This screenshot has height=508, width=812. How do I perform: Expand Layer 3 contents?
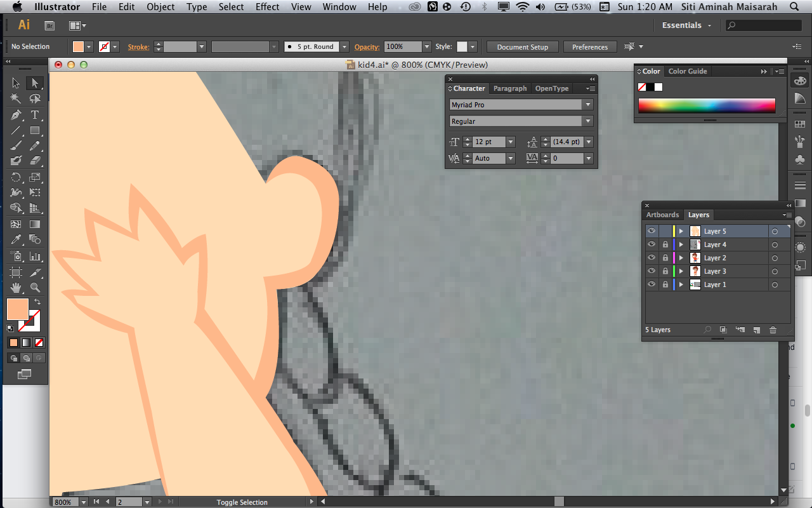pos(681,271)
